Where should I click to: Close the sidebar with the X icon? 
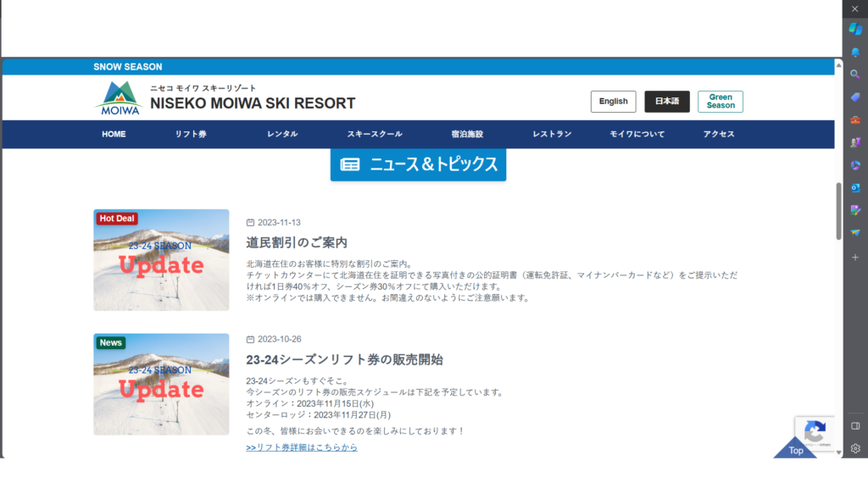pyautogui.click(x=855, y=8)
